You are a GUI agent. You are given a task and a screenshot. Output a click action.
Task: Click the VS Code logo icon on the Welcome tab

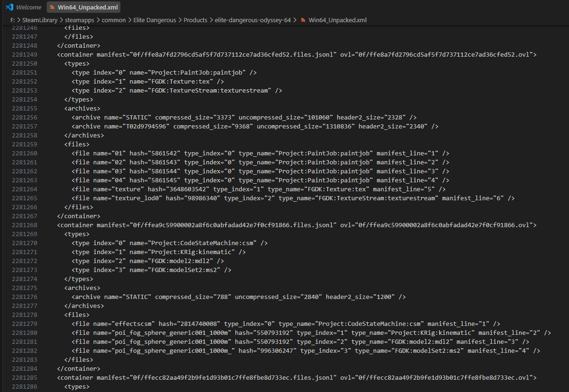9,7
